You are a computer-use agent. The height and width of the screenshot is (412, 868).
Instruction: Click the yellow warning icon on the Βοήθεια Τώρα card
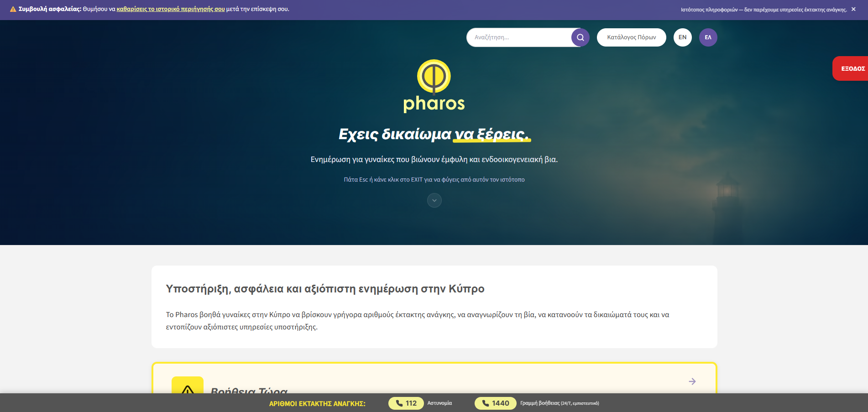[188, 387]
